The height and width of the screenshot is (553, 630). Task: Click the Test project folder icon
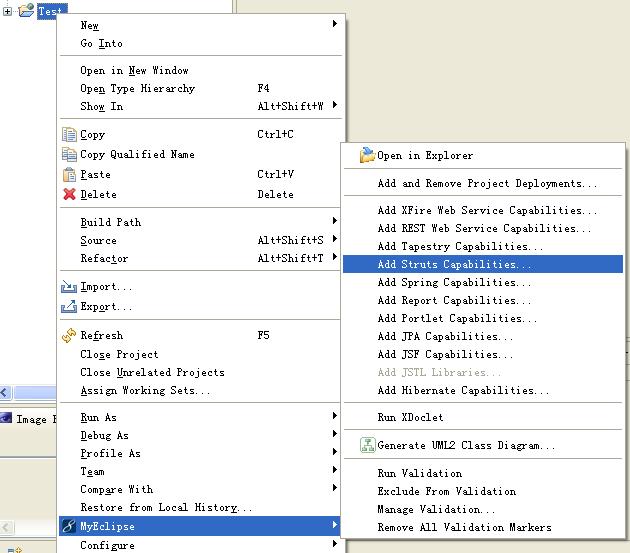click(x=26, y=10)
